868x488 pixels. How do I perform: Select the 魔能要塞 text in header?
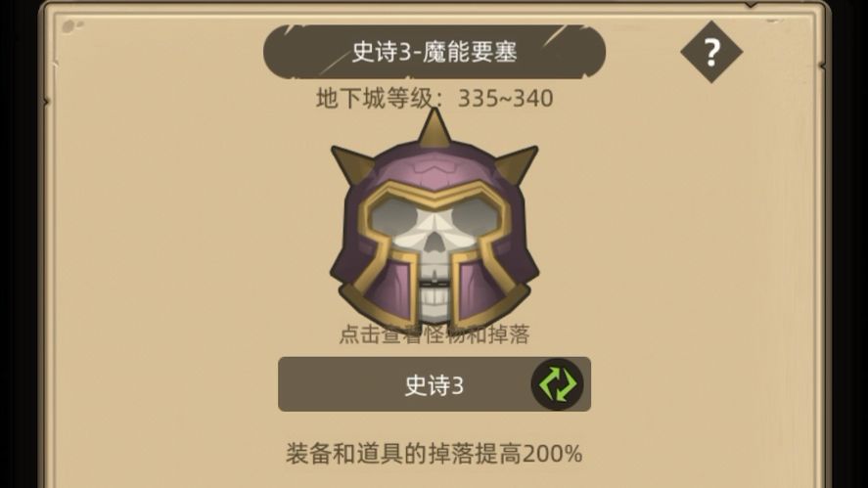(470, 52)
